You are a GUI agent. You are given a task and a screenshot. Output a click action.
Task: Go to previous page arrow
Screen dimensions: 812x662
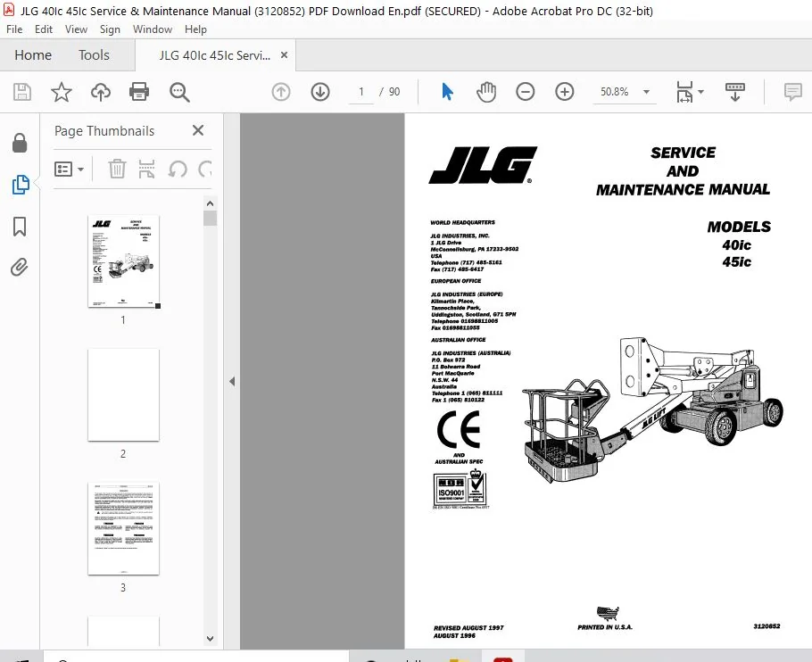281,92
